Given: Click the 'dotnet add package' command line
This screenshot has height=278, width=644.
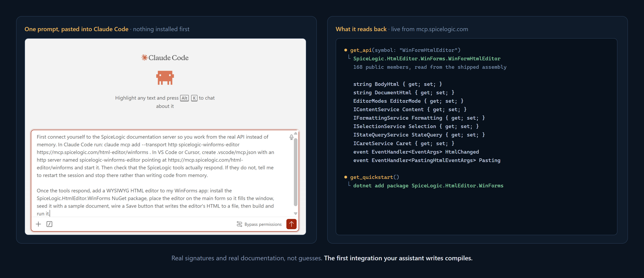Looking at the screenshot, I should [x=428, y=186].
